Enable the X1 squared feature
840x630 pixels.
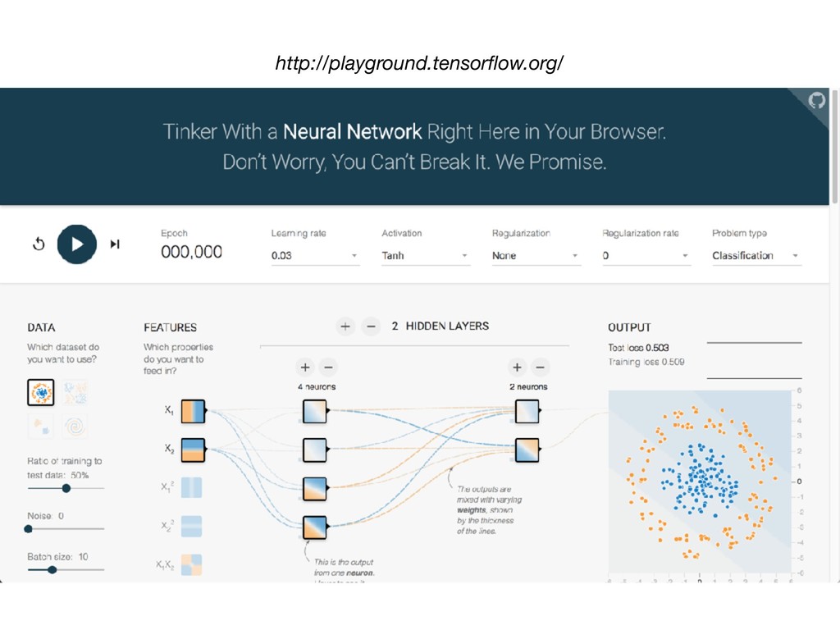tap(191, 487)
